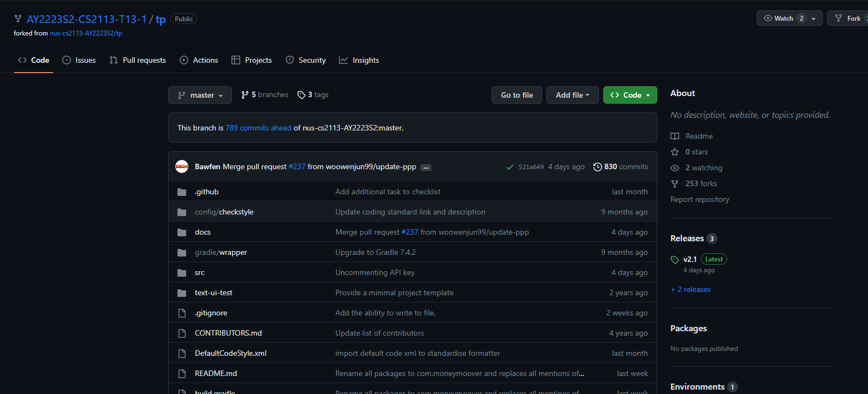This screenshot has height=394, width=868.
Task: Click the green check status icon
Action: click(509, 167)
